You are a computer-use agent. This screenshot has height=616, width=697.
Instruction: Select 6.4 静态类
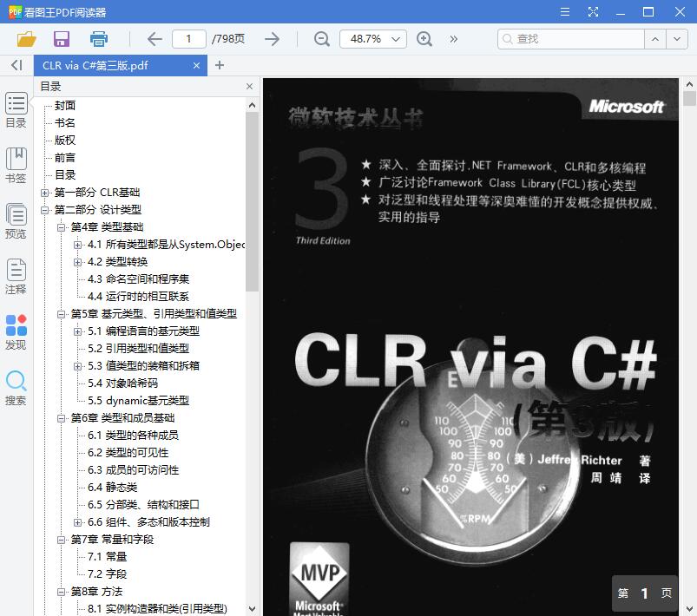pos(113,487)
